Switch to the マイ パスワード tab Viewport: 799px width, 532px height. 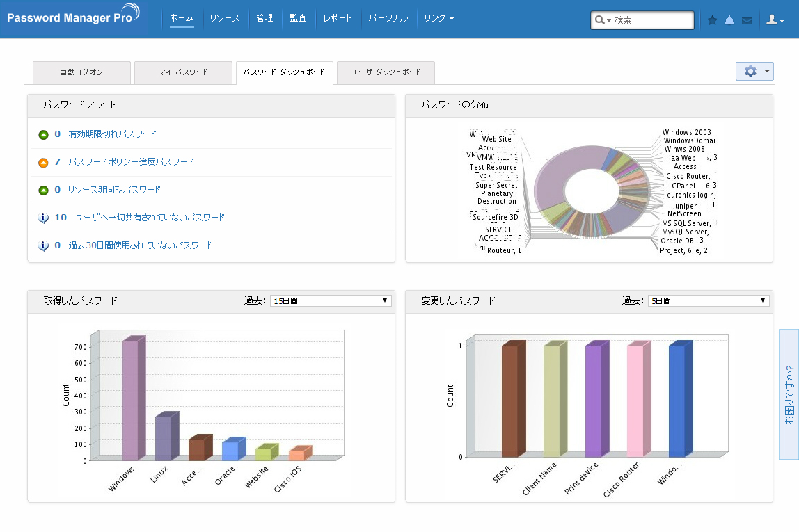(x=184, y=72)
